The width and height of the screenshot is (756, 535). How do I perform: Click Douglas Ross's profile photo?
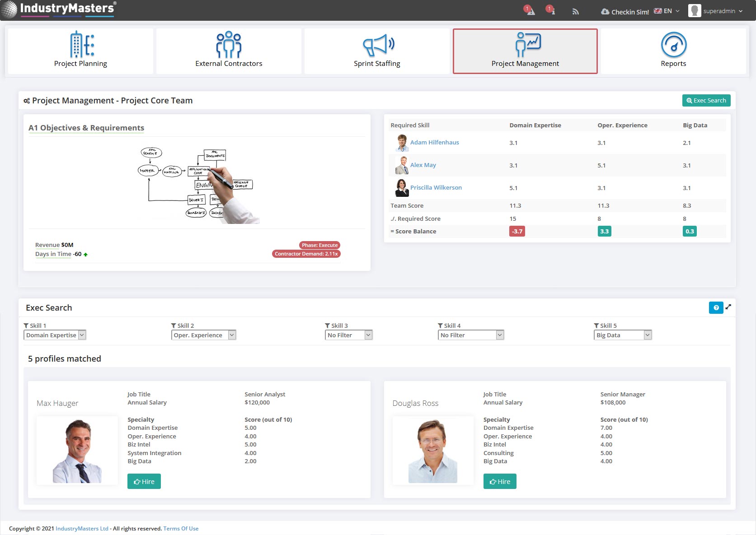click(x=433, y=451)
